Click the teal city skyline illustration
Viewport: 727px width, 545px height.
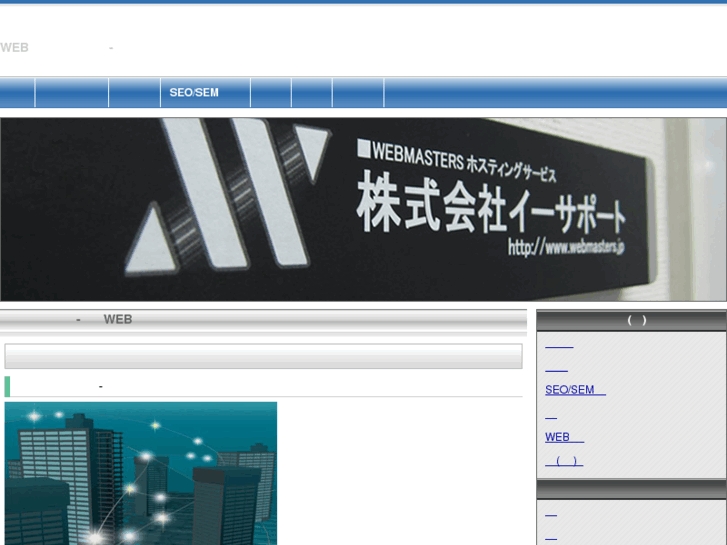141,474
